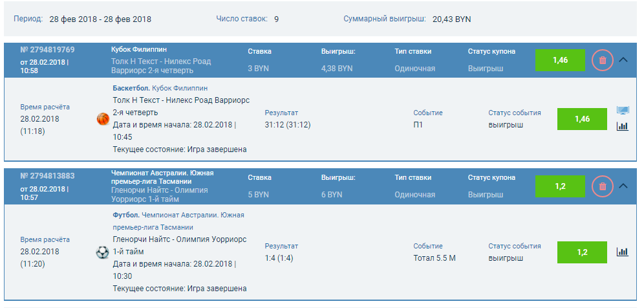Screen dimensions: 644x308
Task: Collapse coupon № 2794819769 details
Action: coord(623,60)
